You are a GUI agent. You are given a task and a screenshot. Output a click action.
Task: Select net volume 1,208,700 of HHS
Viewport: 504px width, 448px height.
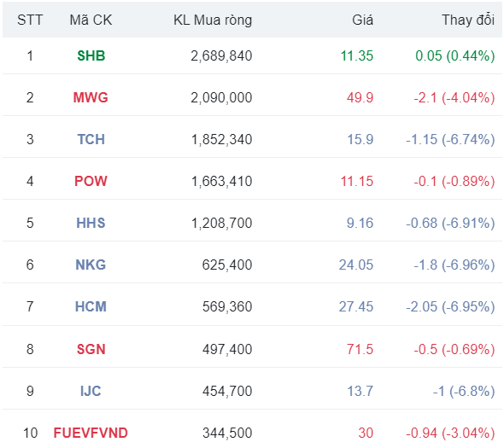coord(222,223)
